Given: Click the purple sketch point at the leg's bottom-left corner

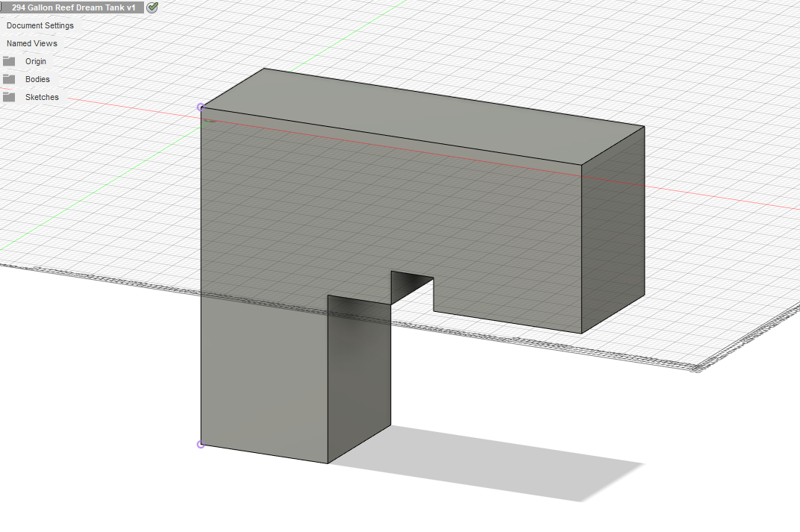Looking at the screenshot, I should pos(201,444).
